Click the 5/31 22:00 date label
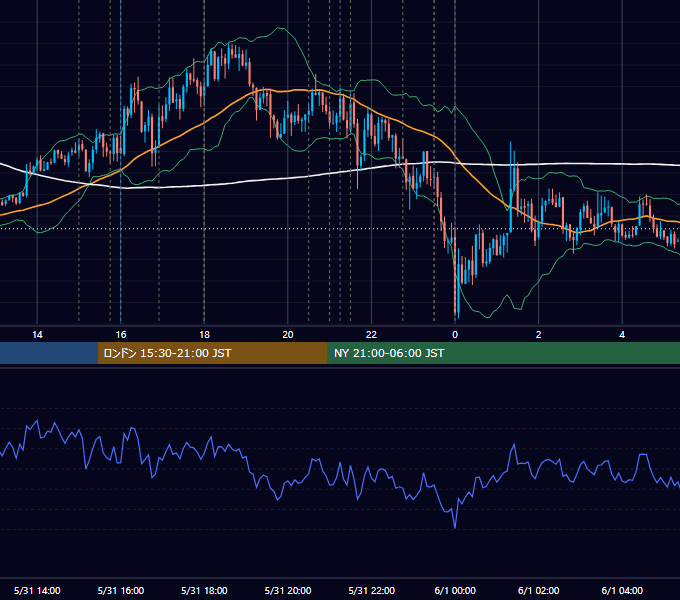 coord(372,590)
